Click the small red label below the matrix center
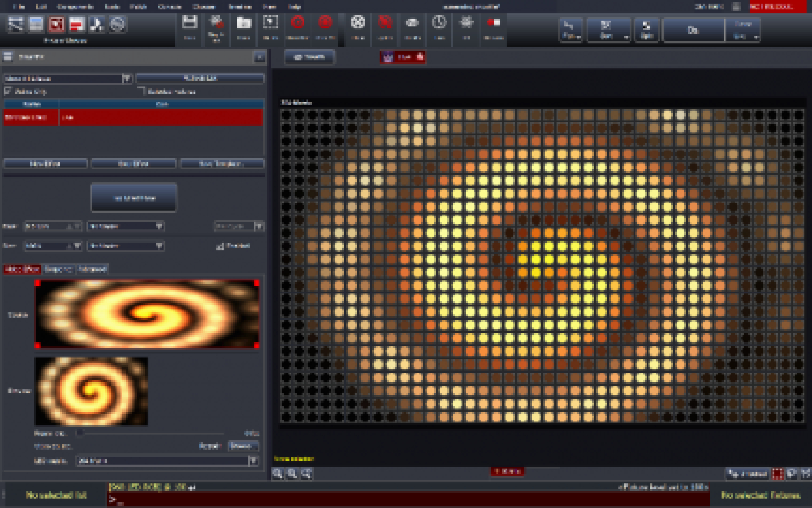This screenshot has height=508, width=812. (507, 471)
